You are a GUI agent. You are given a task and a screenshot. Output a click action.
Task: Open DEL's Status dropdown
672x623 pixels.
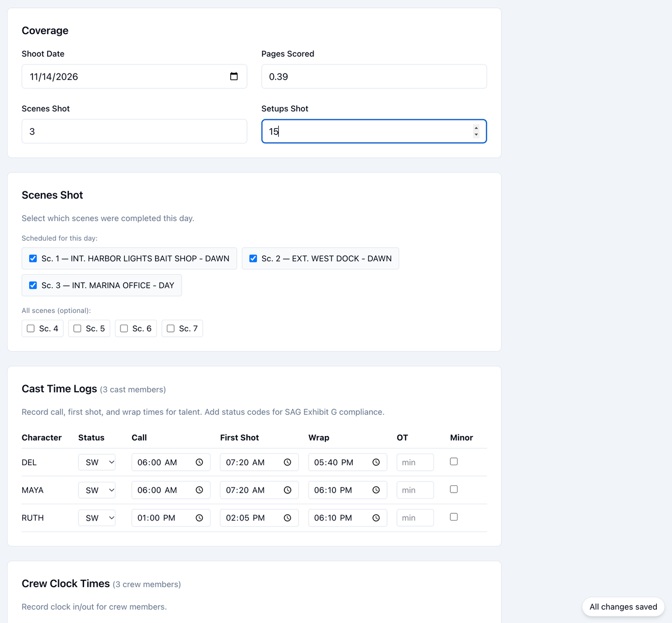[x=97, y=462]
